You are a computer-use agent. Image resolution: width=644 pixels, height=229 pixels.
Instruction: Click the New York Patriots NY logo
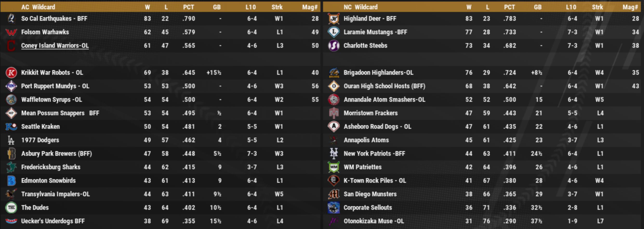334,154
